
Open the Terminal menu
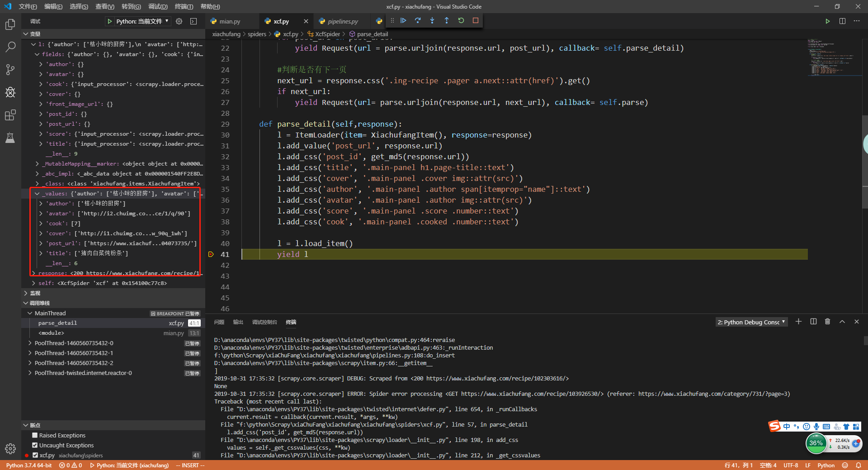click(x=184, y=6)
